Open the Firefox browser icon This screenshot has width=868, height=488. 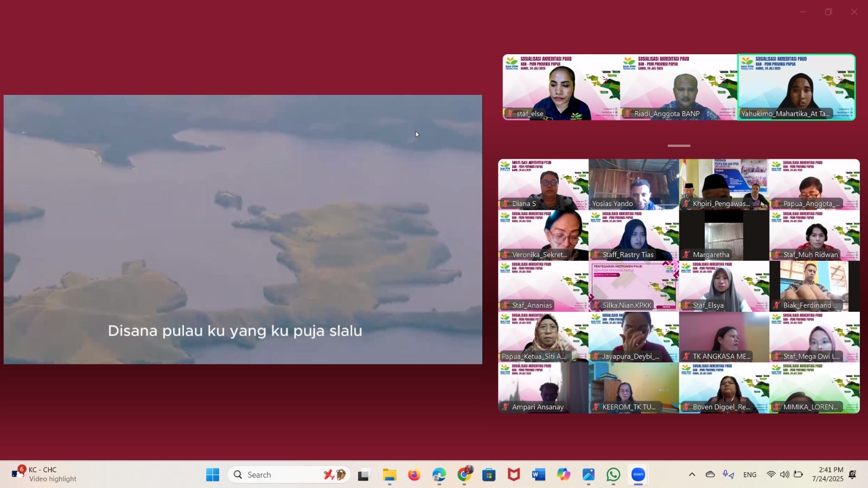click(x=414, y=475)
